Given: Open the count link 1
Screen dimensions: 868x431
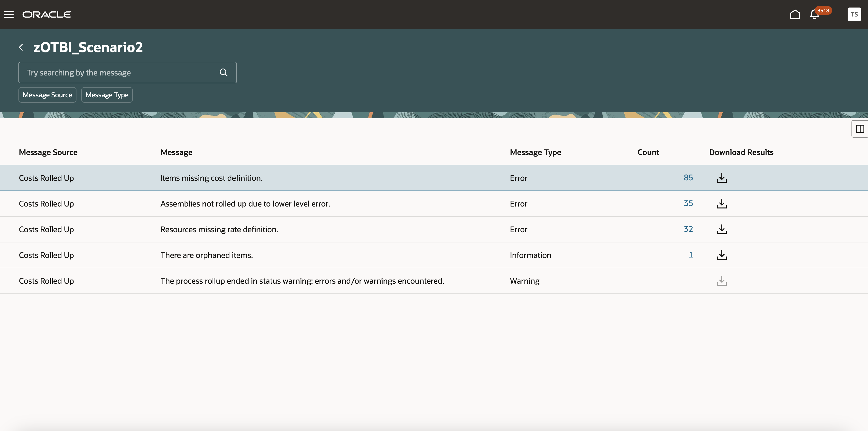Looking at the screenshot, I should click(x=690, y=255).
